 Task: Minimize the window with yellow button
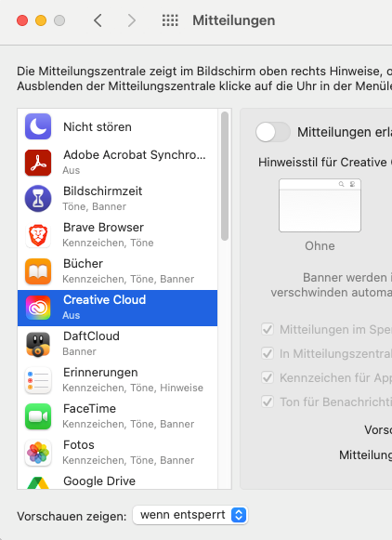41,20
